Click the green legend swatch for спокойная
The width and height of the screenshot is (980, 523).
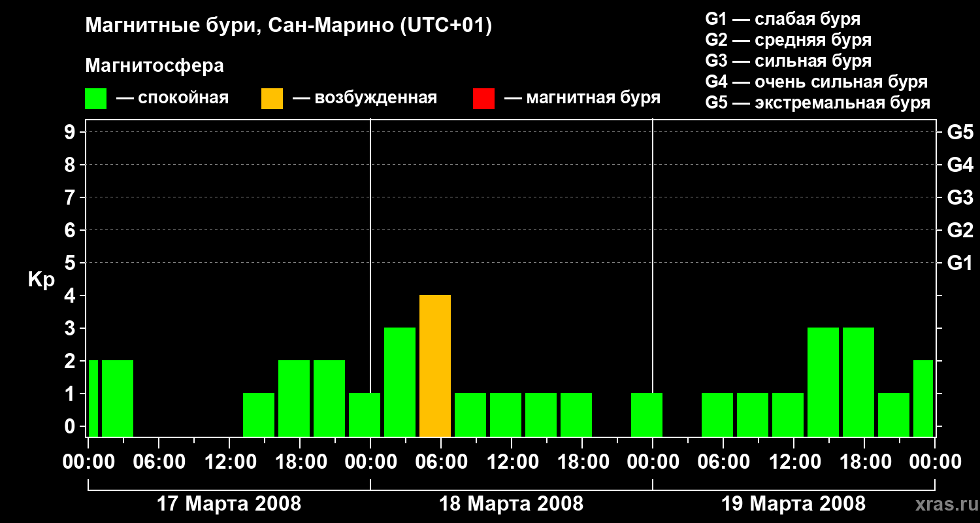(x=96, y=98)
